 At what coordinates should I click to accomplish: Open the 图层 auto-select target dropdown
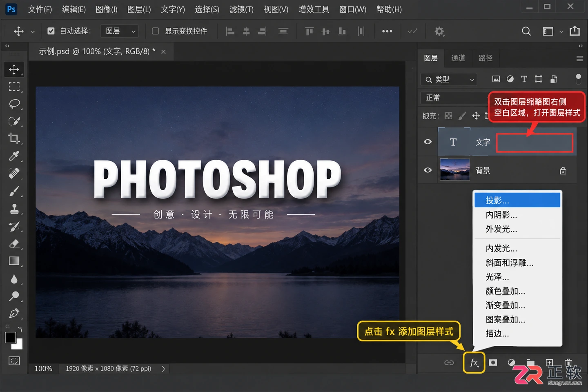(120, 31)
